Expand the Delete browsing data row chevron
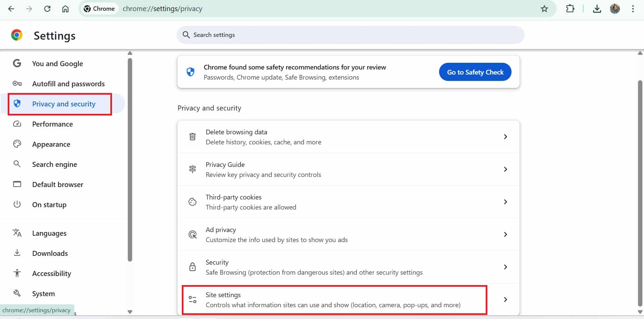This screenshot has height=319, width=644. point(505,137)
